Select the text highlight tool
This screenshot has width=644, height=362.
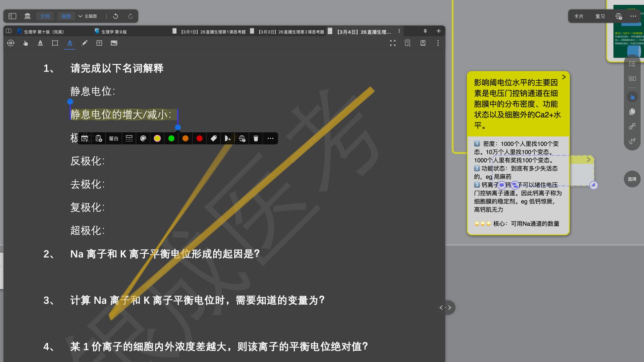[40, 43]
